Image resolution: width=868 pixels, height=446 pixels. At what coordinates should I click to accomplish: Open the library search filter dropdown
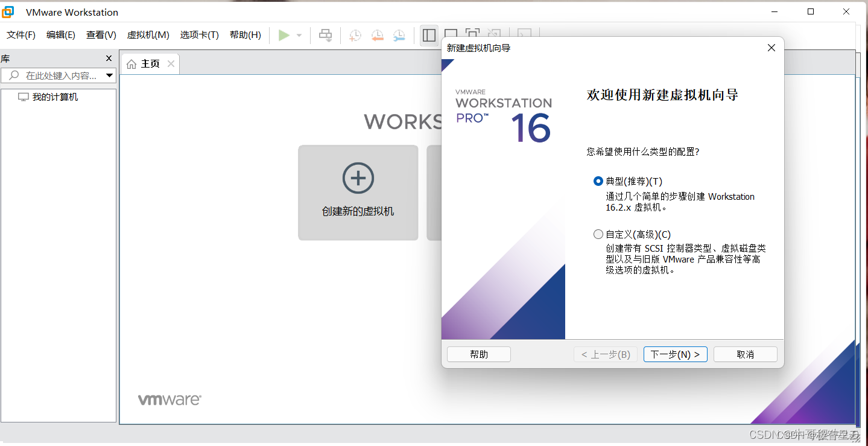pos(110,75)
